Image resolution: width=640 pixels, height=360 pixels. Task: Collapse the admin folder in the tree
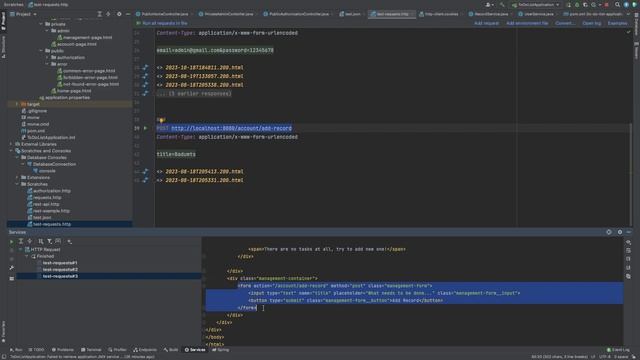47,31
